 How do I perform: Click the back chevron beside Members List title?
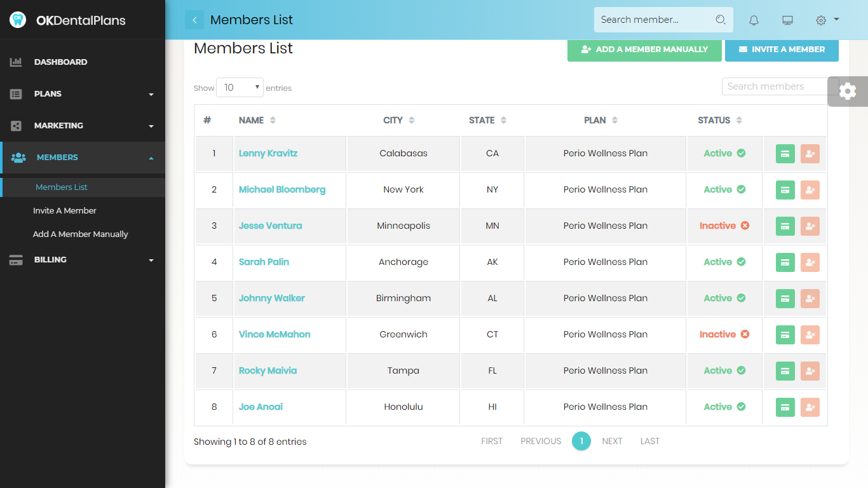click(x=194, y=20)
